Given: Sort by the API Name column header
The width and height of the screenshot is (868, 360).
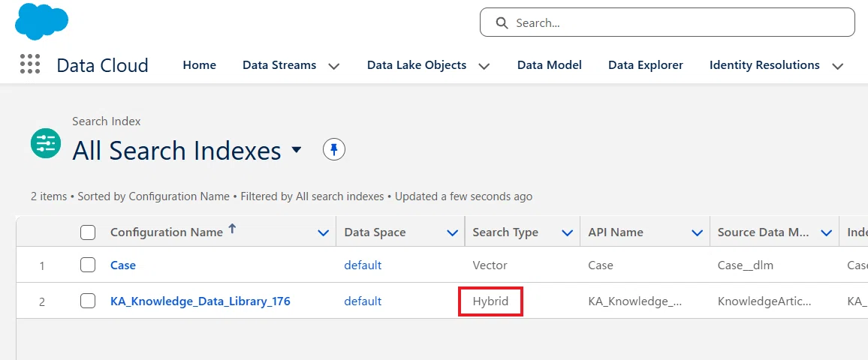Looking at the screenshot, I should pos(616,232).
